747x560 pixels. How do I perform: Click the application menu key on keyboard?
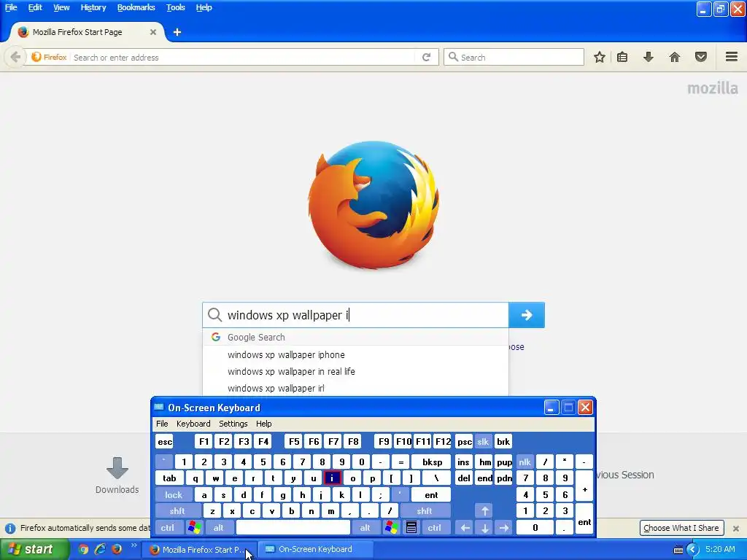point(411,528)
